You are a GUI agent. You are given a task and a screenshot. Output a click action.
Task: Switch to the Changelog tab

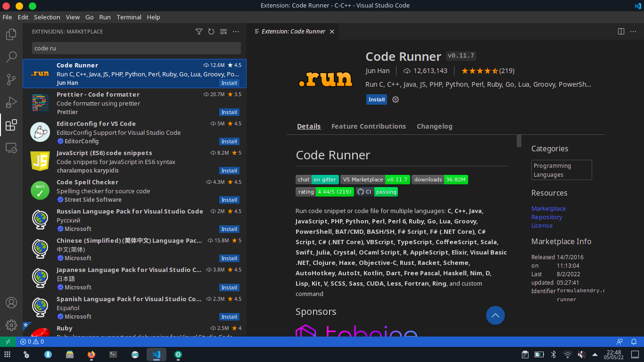(x=435, y=126)
